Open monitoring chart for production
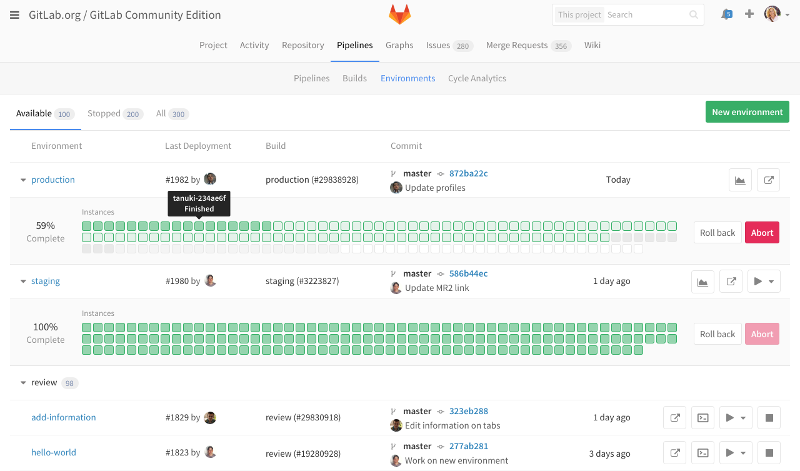800x471 pixels. point(740,180)
